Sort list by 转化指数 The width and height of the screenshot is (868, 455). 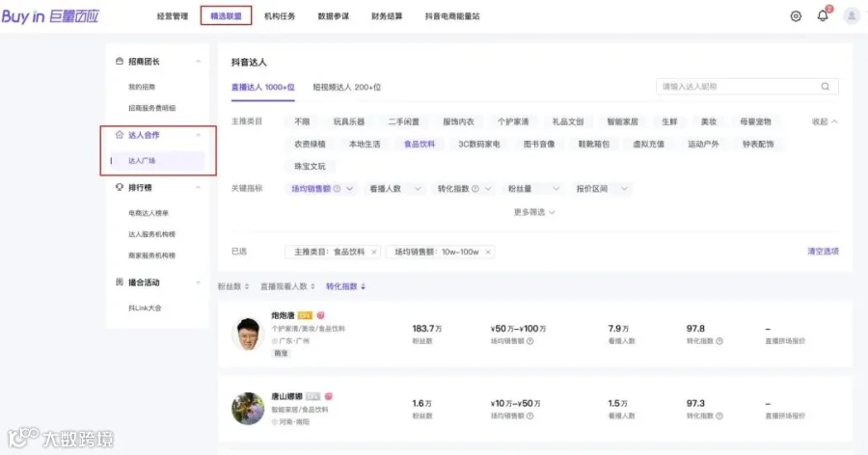pyautogui.click(x=345, y=286)
